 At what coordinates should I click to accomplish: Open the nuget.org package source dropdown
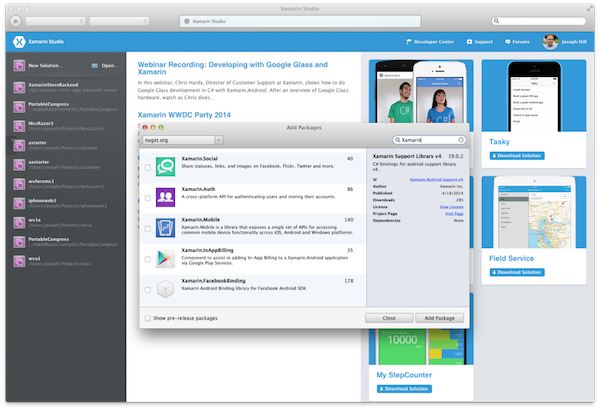point(183,140)
